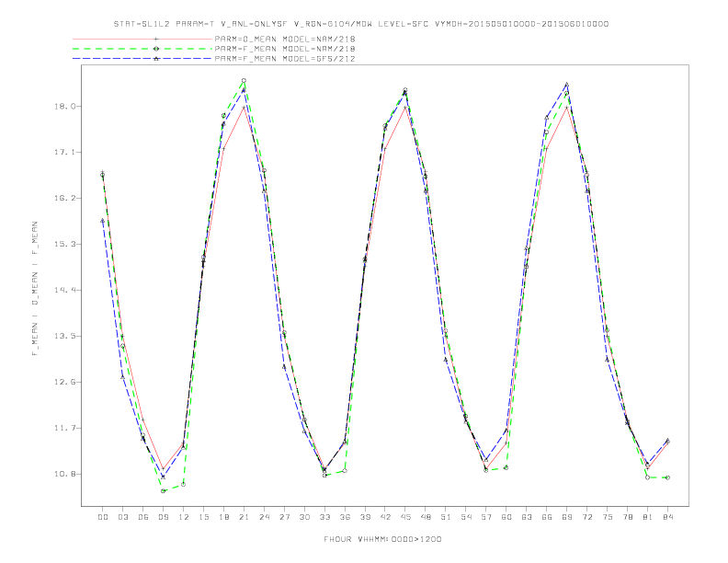Viewport: 728px width, 563px height.
Task: Click y-axis tick label 10.8
Action: [64, 475]
